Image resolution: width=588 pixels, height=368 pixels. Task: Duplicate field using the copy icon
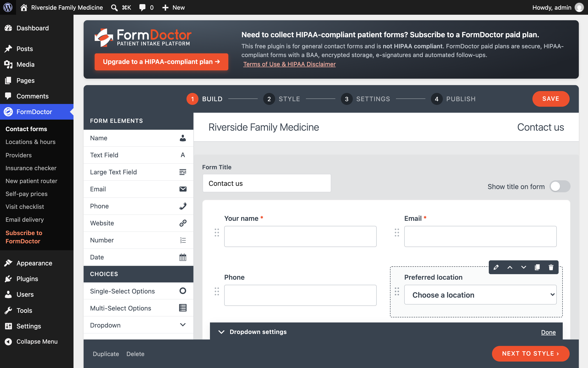(x=537, y=267)
